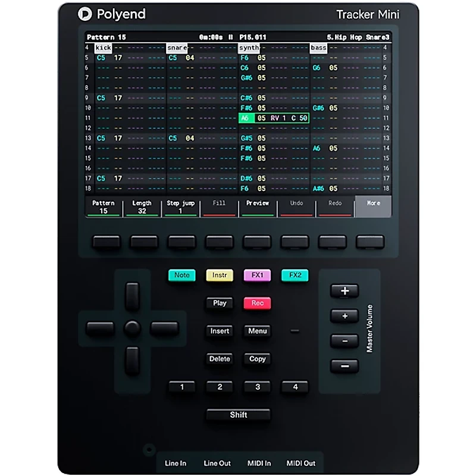Image resolution: width=476 pixels, height=476 pixels.
Task: Open FX1 editing mode
Action: [x=257, y=275]
